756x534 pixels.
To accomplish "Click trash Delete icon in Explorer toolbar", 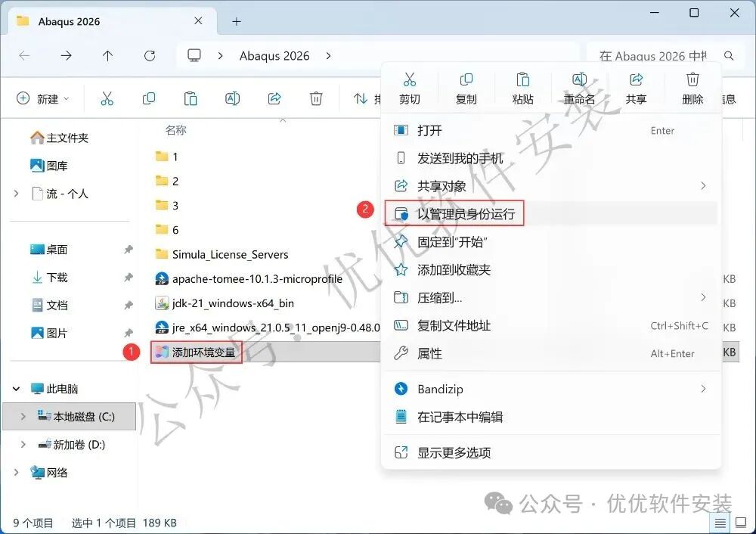I will coord(316,99).
